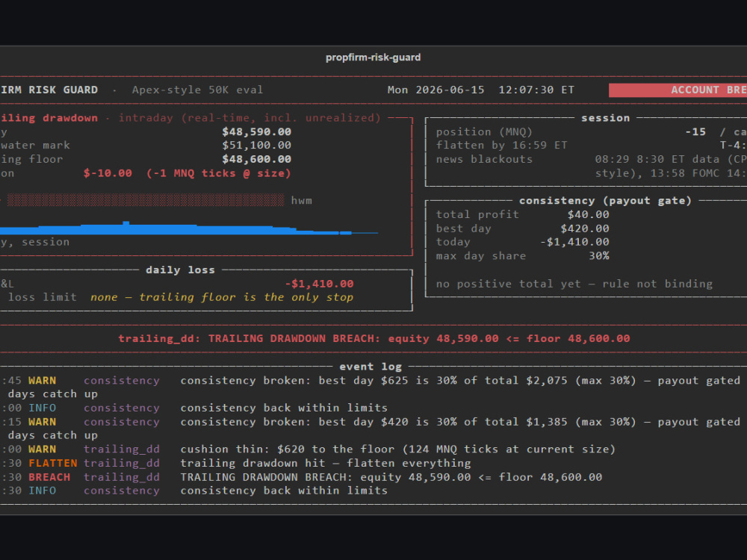The image size is (747, 560).
Task: Select today value -$1,410.00 in consistency panel
Action: (x=574, y=242)
